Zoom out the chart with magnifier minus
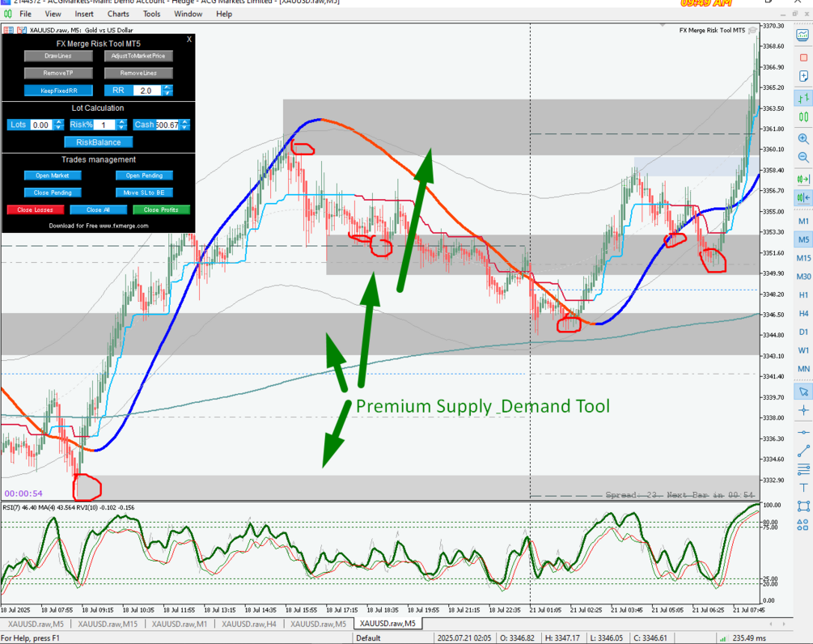The height and width of the screenshot is (644, 813). click(803, 157)
